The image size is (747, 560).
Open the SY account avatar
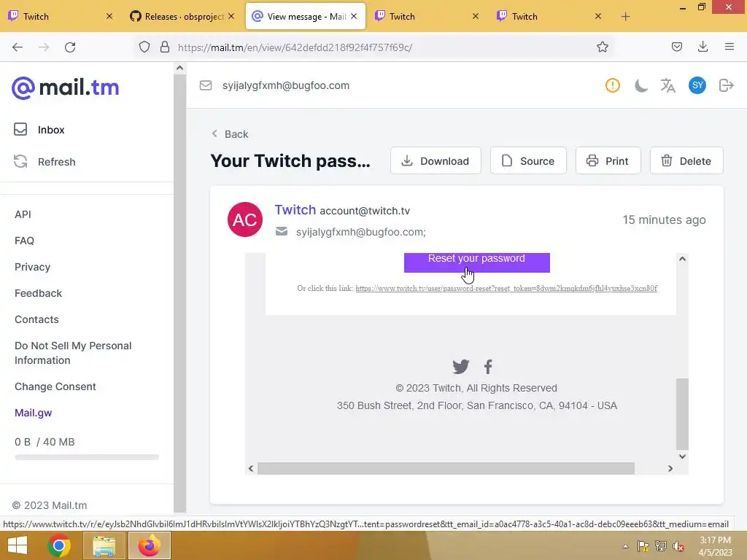(697, 86)
